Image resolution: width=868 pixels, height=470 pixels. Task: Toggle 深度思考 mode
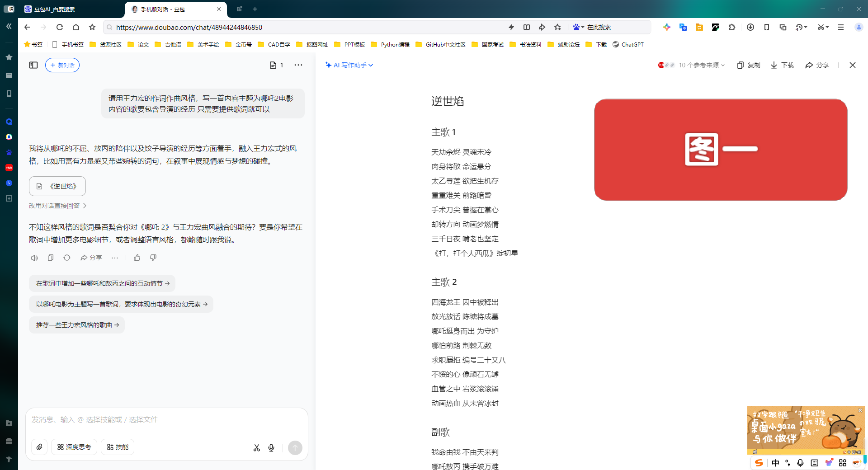tap(74, 447)
